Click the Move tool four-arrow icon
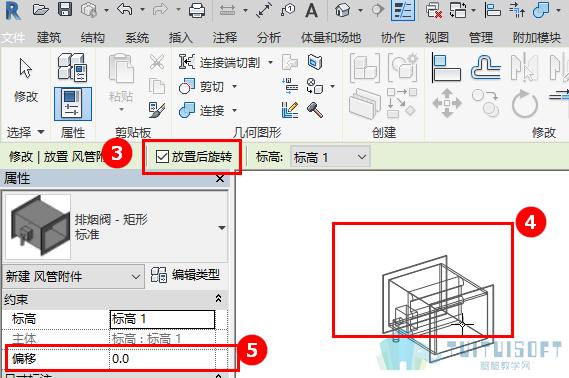 pyautogui.click(x=447, y=103)
